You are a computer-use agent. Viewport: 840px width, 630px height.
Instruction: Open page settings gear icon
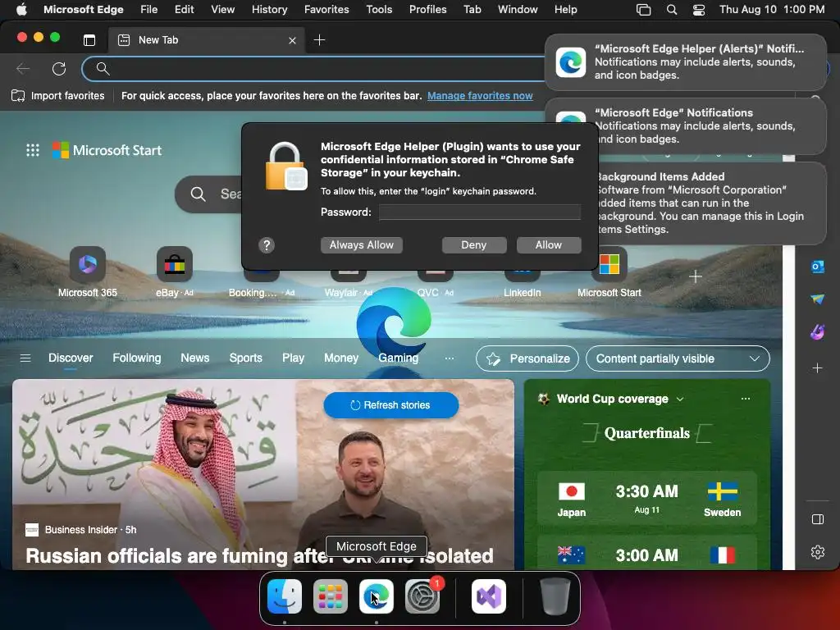point(818,552)
